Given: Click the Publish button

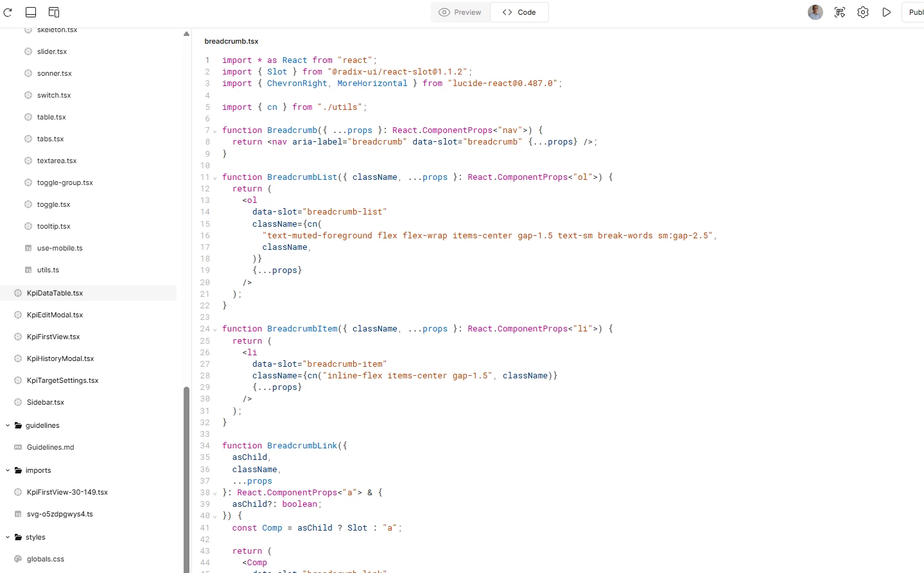Looking at the screenshot, I should click(913, 12).
